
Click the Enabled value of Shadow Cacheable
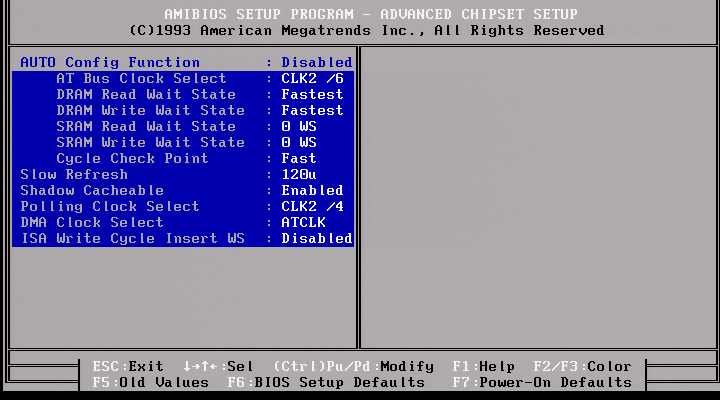312,190
